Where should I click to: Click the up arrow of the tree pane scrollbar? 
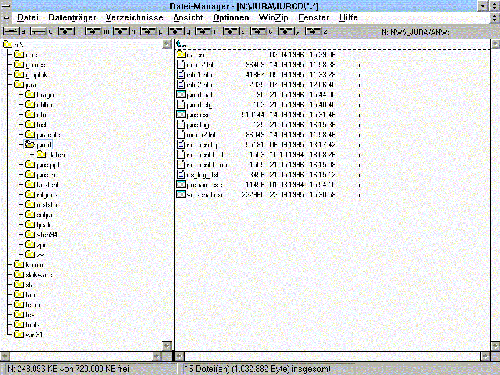pyautogui.click(x=167, y=44)
